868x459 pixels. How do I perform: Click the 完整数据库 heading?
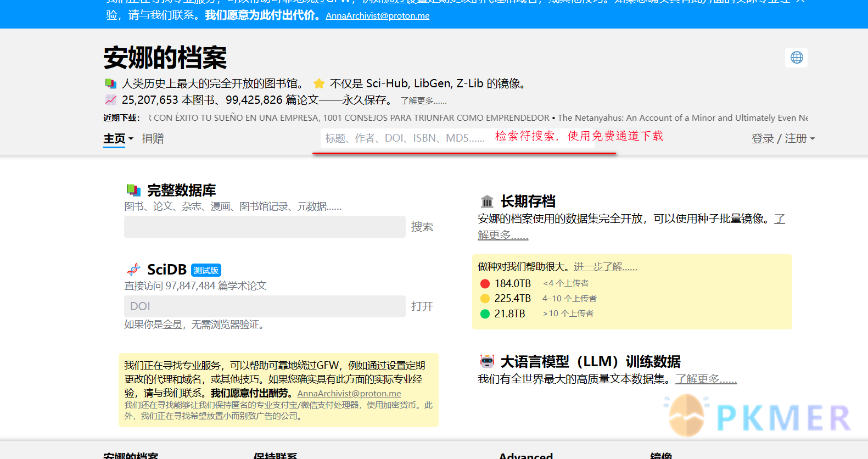pyautogui.click(x=182, y=191)
